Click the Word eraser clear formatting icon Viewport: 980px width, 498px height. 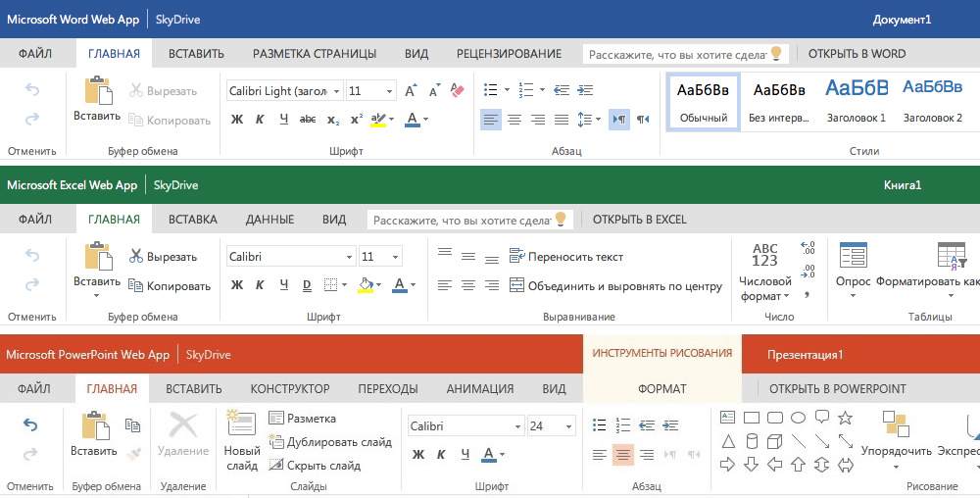pos(458,90)
